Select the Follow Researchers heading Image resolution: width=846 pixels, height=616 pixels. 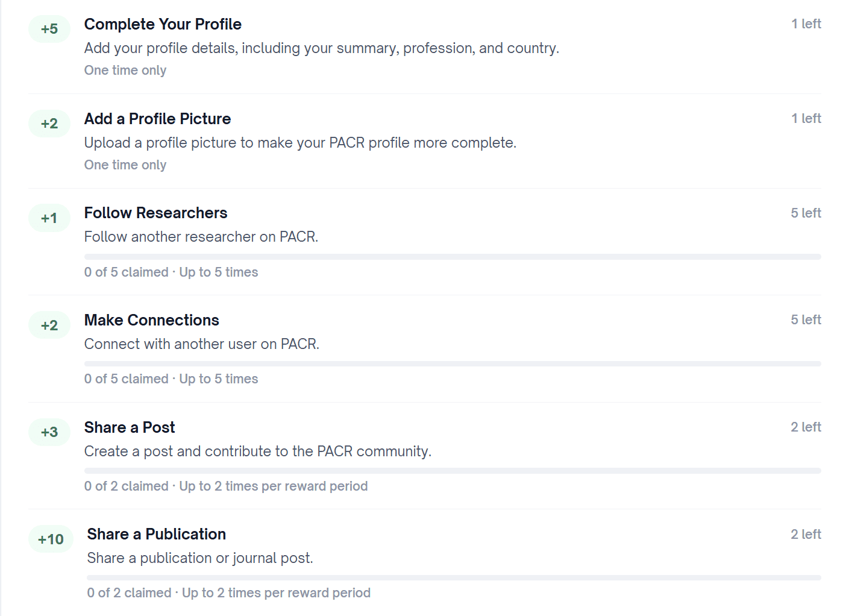pyautogui.click(x=155, y=213)
